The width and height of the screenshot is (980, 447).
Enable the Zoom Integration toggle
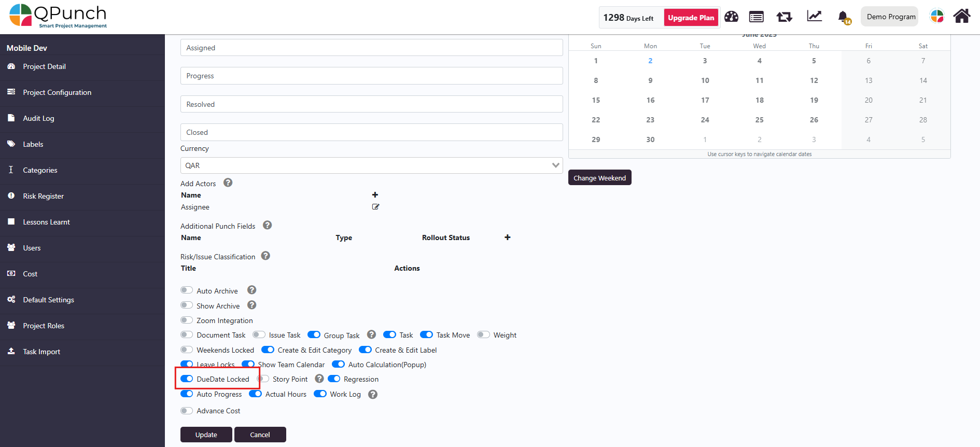pyautogui.click(x=187, y=320)
